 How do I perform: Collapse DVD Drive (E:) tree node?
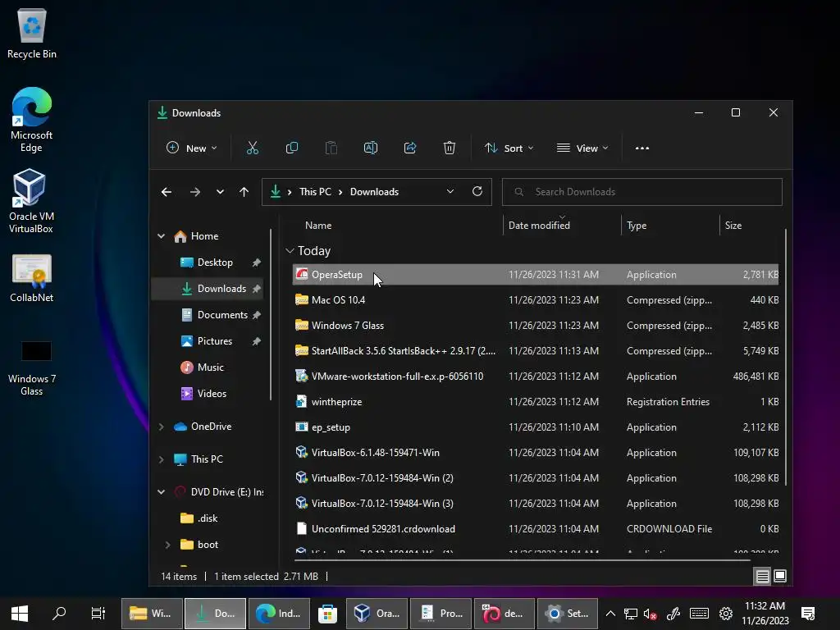(162, 492)
